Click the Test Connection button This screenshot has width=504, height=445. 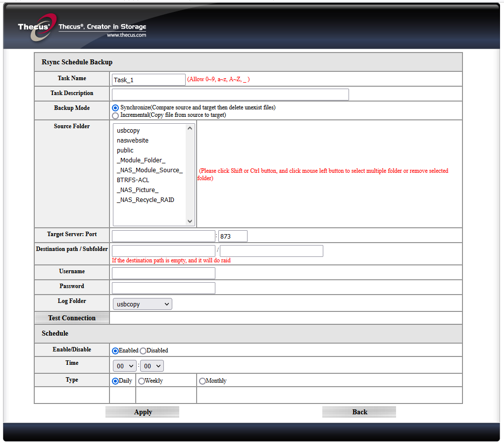click(x=72, y=318)
